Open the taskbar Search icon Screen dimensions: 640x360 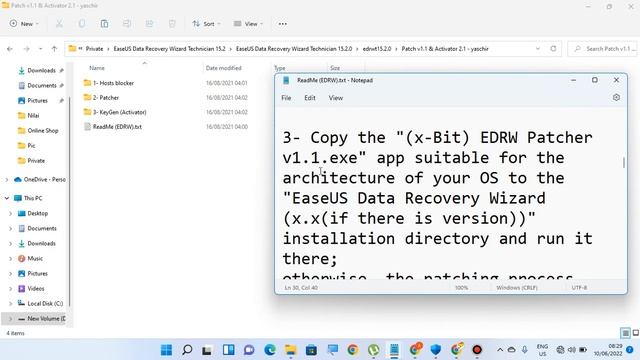click(x=187, y=350)
